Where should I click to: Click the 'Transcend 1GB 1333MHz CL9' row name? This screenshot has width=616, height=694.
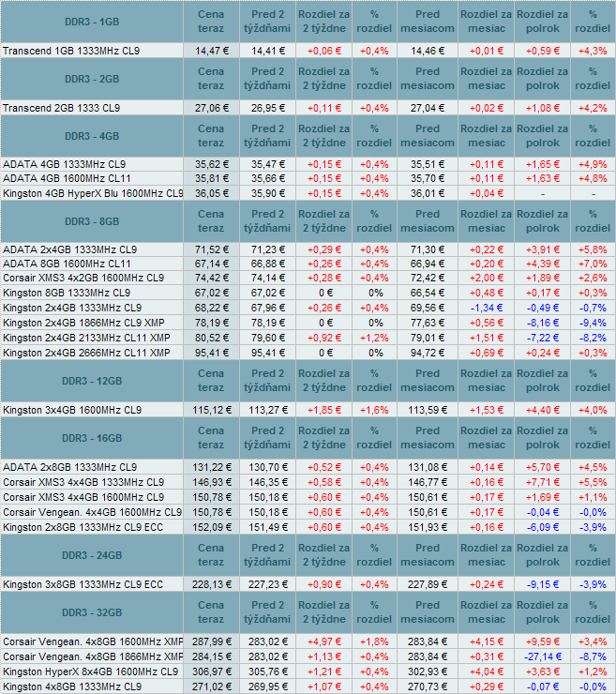tap(71, 51)
